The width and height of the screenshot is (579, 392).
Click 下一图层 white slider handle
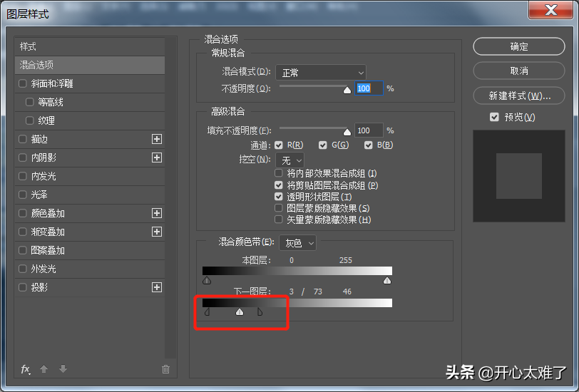(240, 312)
